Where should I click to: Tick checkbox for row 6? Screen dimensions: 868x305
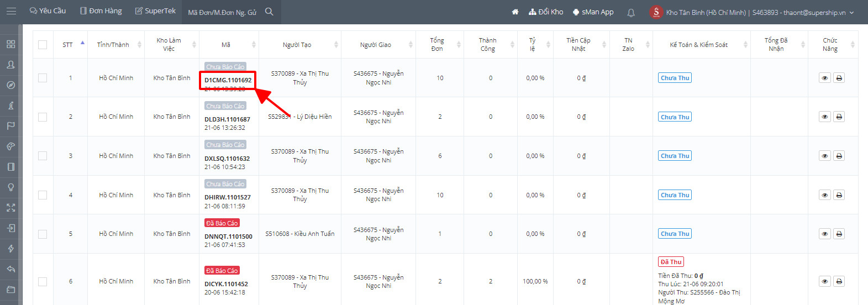(x=43, y=282)
